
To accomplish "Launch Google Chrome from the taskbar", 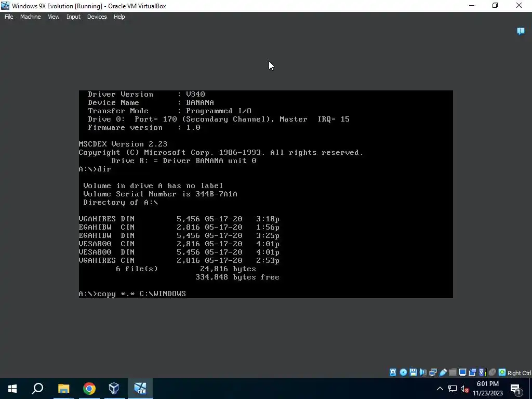I will coord(89,389).
